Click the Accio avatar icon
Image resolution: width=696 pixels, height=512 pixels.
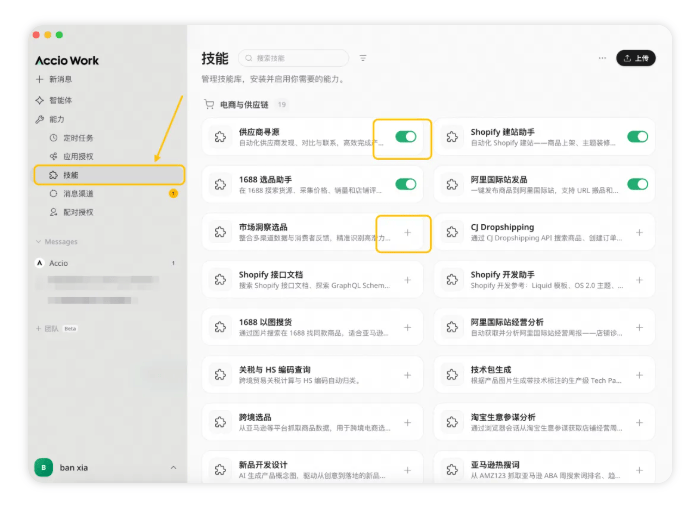40,263
